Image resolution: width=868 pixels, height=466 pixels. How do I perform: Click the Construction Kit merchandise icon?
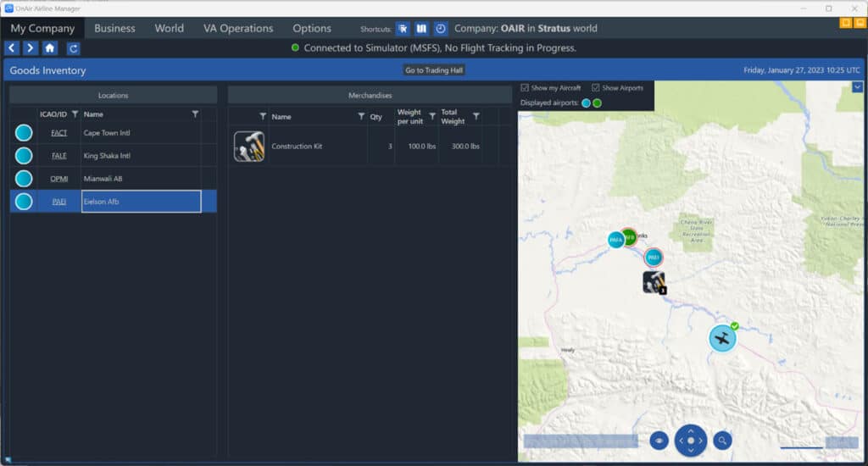click(x=249, y=147)
